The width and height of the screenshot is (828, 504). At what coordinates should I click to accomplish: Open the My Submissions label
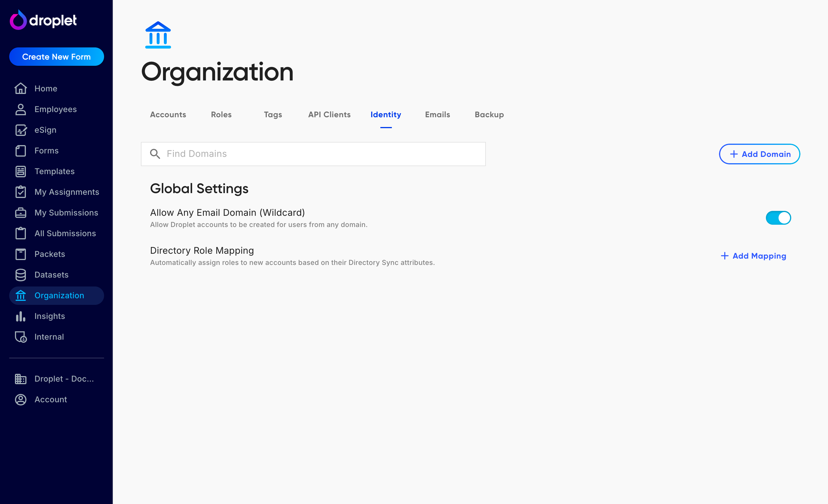click(66, 213)
